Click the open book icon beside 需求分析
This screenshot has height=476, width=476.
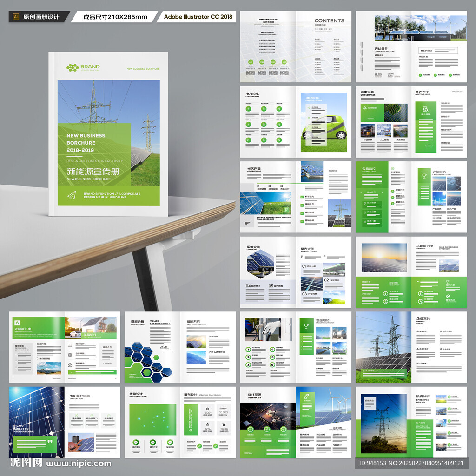pyautogui.click(x=70, y=345)
